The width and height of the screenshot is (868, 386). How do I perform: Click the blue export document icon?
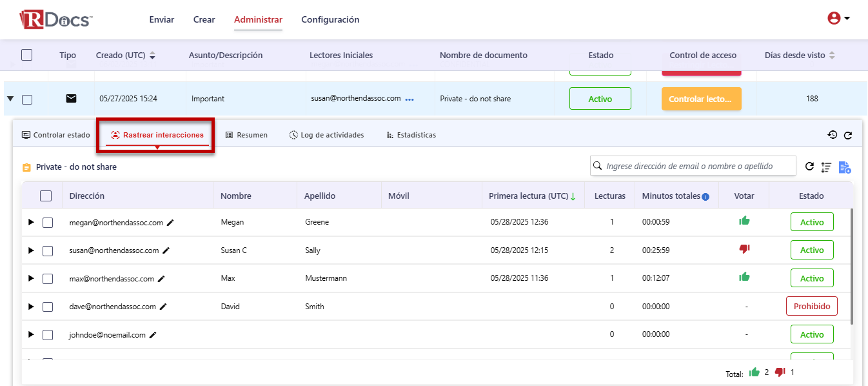pyautogui.click(x=845, y=167)
